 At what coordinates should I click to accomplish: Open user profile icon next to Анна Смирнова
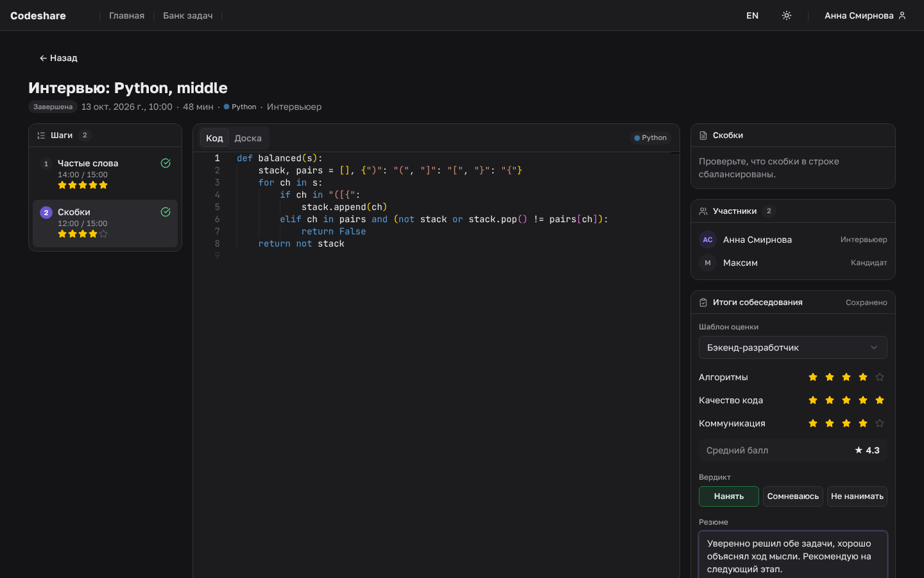[902, 15]
